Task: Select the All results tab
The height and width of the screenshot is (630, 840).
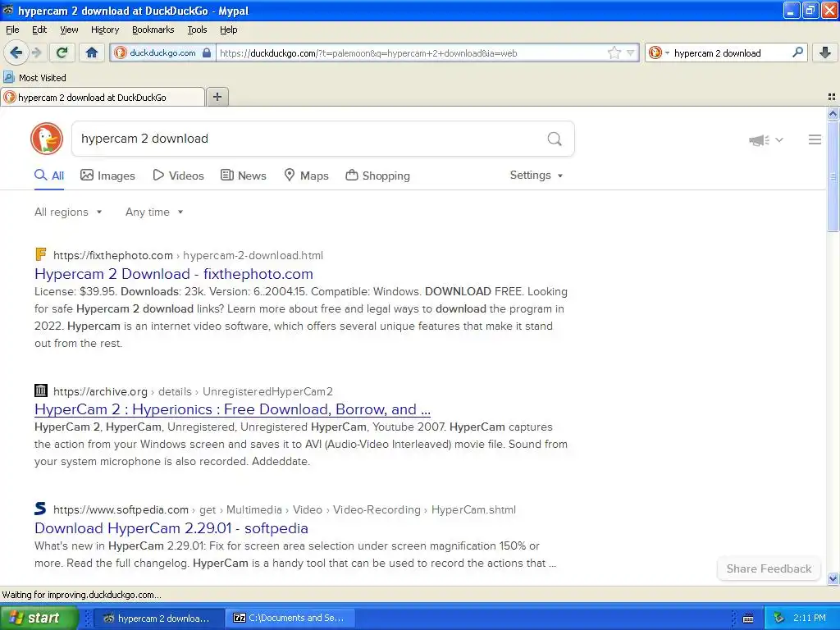Action: pos(49,176)
